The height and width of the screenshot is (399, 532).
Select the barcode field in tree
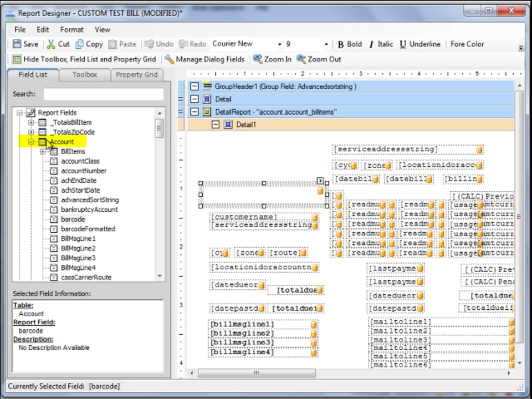point(73,219)
